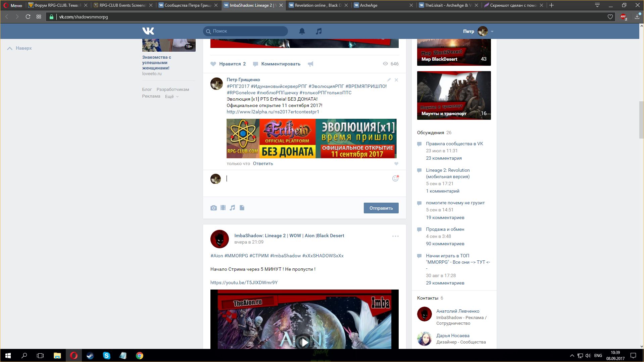
Task: Open the VK logo home link
Action: point(148,31)
